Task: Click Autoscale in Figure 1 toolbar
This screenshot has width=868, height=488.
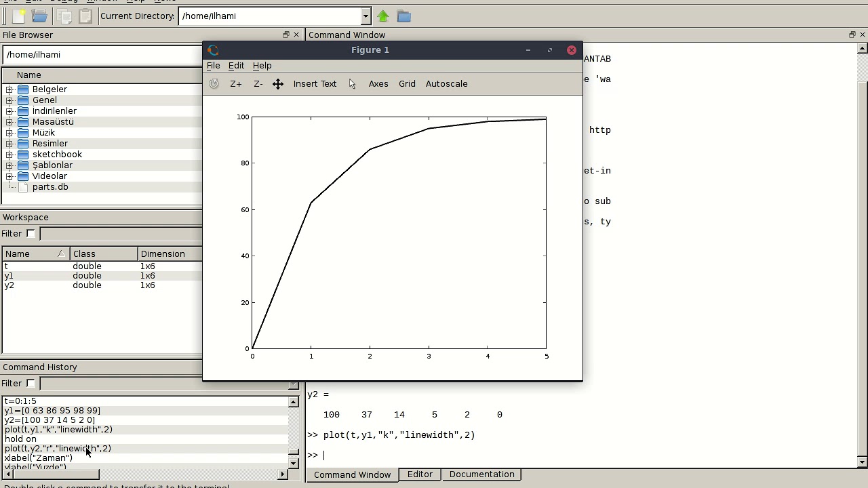Action: [446, 83]
